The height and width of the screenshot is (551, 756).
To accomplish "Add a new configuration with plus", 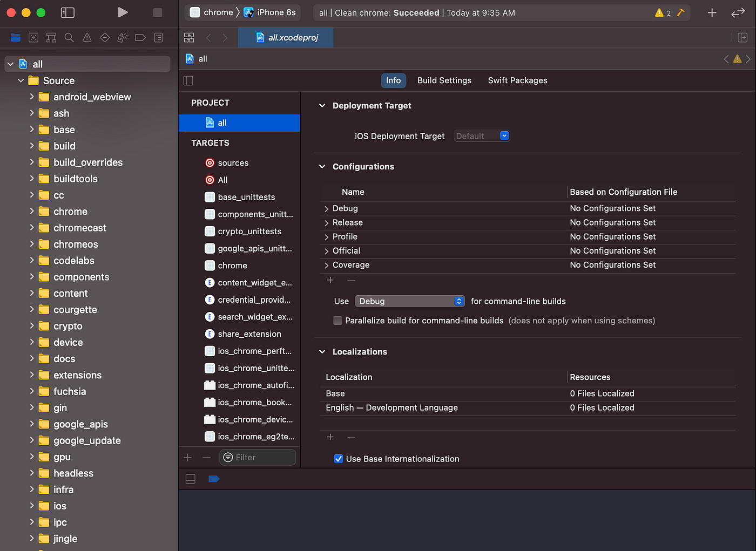I will (x=330, y=280).
